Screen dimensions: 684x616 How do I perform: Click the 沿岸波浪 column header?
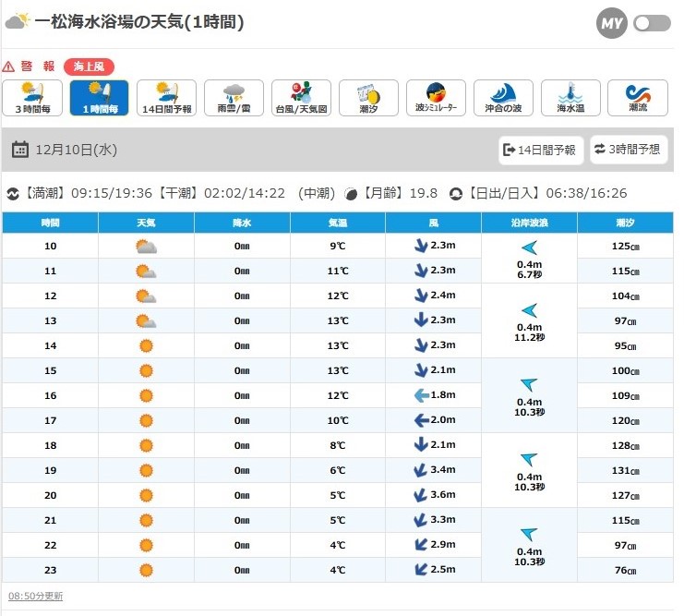coord(529,223)
